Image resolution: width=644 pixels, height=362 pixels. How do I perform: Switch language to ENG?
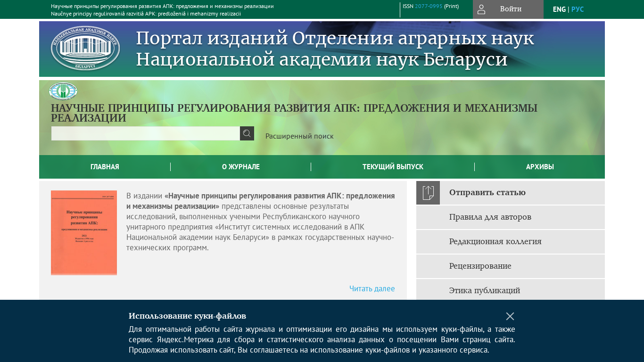pos(559,9)
